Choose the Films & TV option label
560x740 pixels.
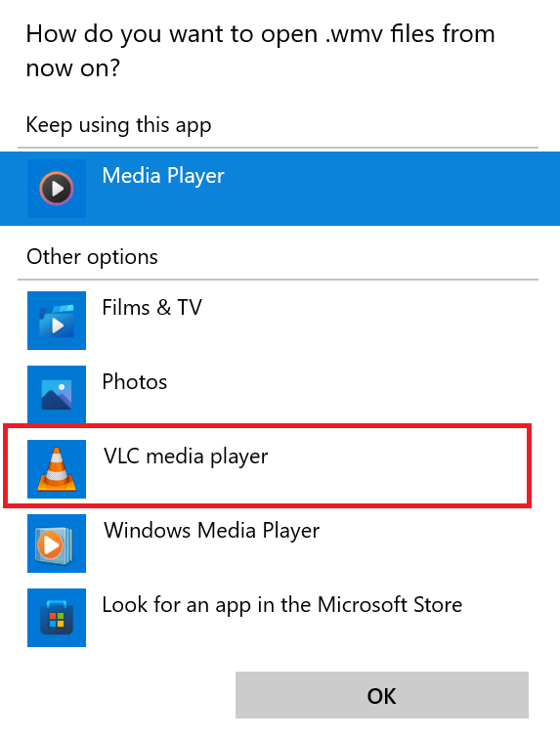(x=151, y=308)
